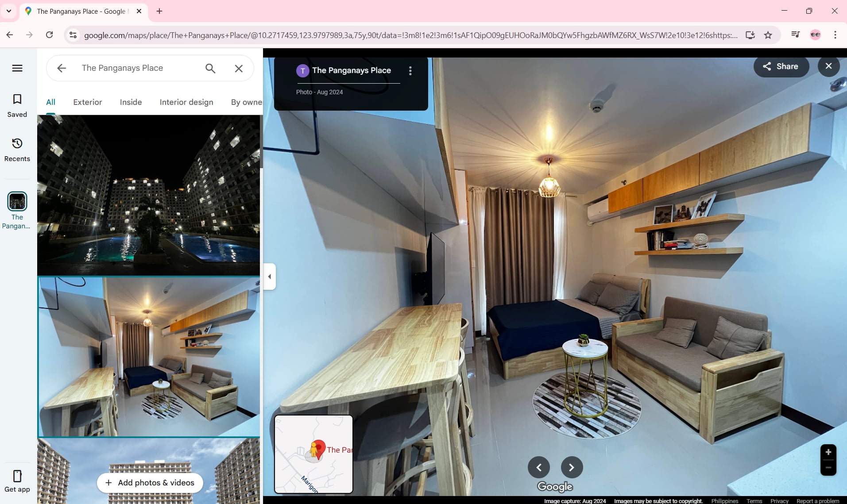Switch to the Interior design tab
This screenshot has width=847, height=504.
point(186,102)
